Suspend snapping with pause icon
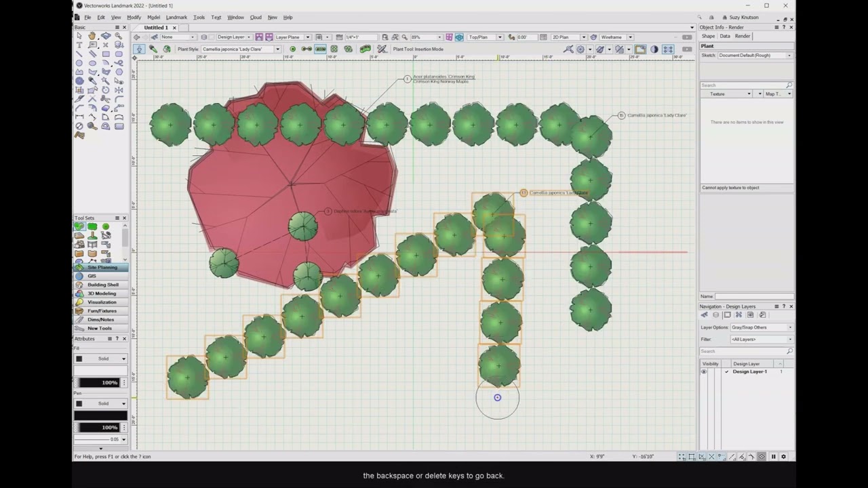The height and width of the screenshot is (488, 868). tap(773, 457)
